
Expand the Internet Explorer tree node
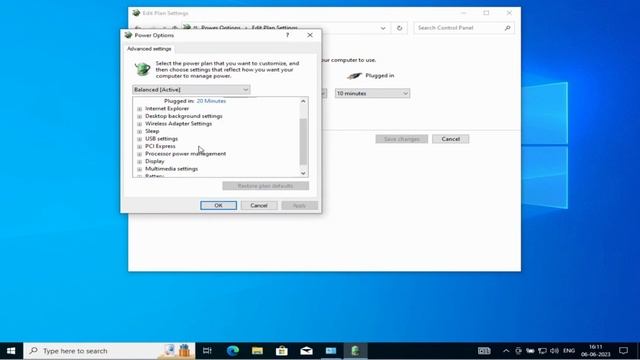(x=140, y=109)
